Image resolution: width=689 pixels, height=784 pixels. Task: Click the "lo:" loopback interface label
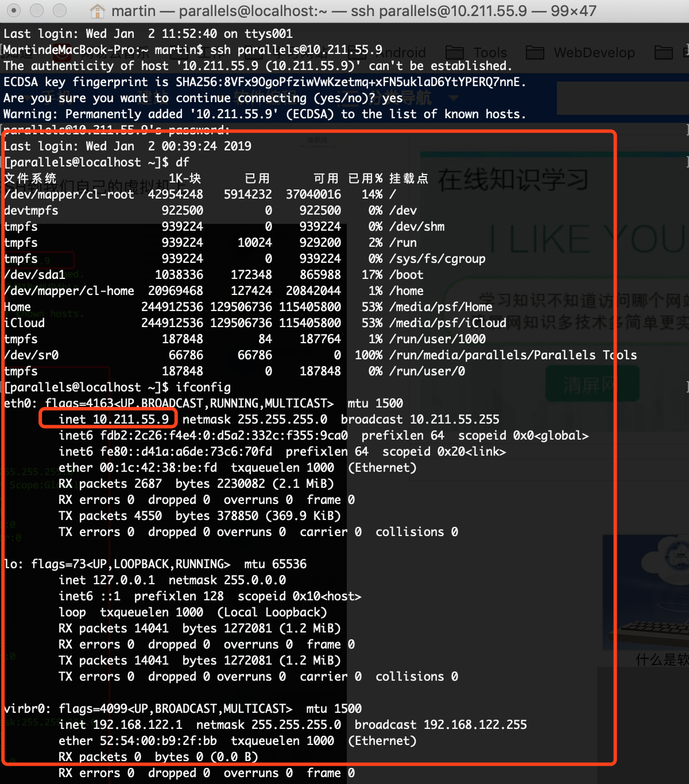[14, 564]
